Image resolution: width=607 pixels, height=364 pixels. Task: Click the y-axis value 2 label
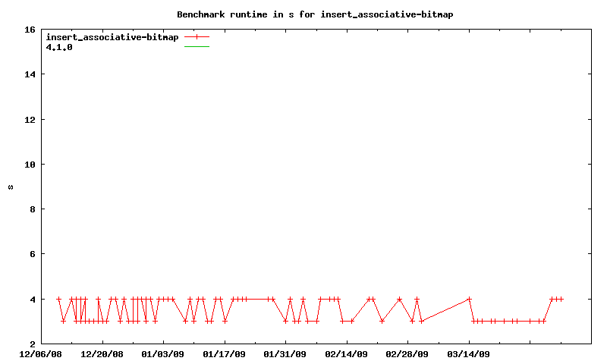tap(32, 344)
